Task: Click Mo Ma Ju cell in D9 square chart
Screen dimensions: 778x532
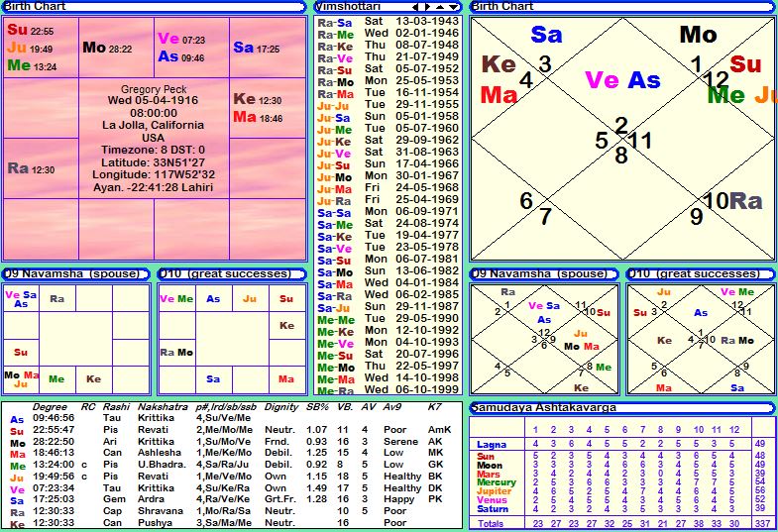Action: tap(21, 379)
